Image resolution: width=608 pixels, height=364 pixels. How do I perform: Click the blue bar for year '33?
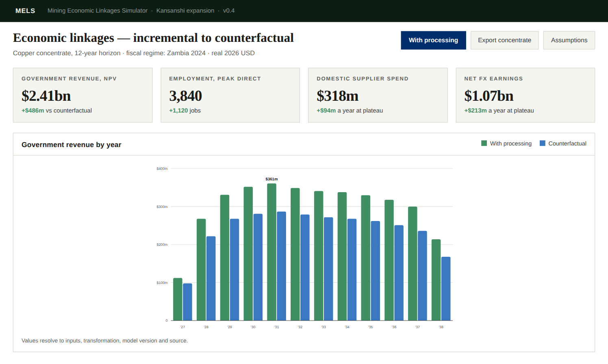coord(328,269)
